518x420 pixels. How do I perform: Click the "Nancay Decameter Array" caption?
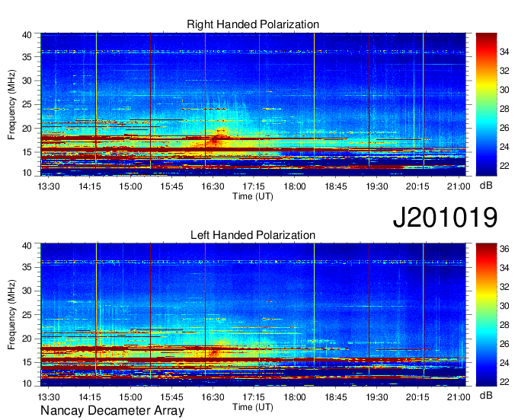[112, 411]
